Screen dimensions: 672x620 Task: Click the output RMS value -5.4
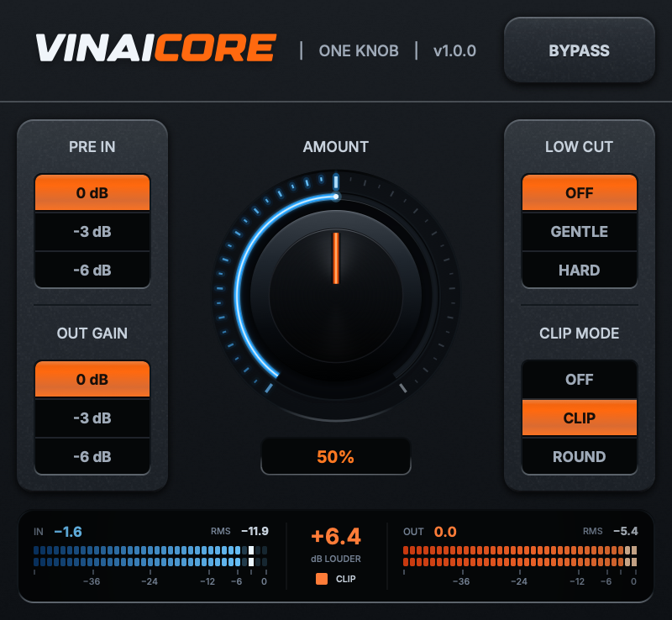click(x=625, y=531)
